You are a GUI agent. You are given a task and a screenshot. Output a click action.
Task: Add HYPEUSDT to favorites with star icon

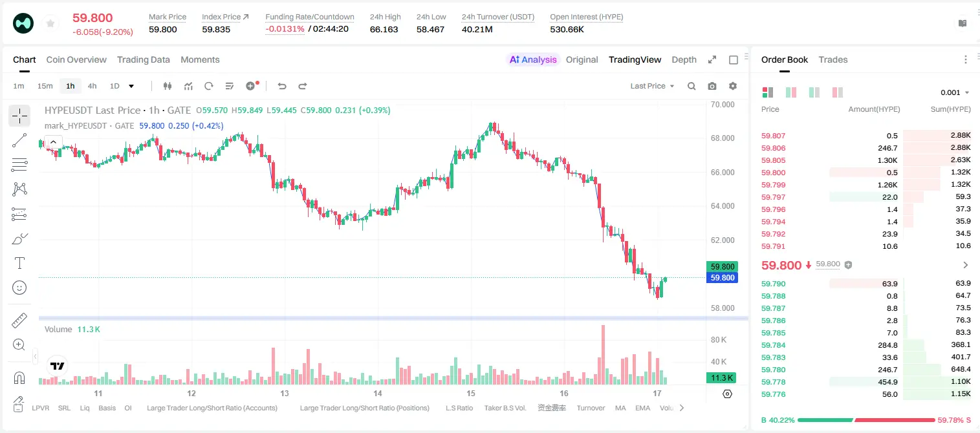pos(50,24)
